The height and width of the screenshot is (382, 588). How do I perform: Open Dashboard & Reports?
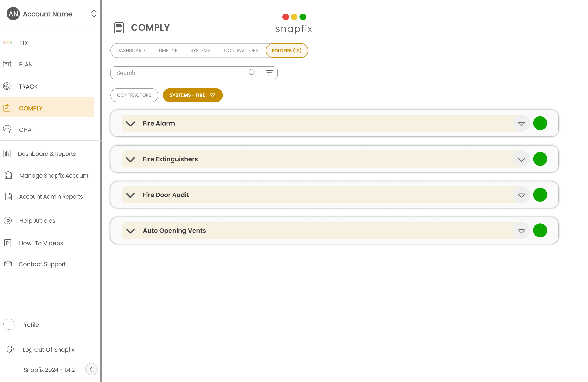(47, 154)
